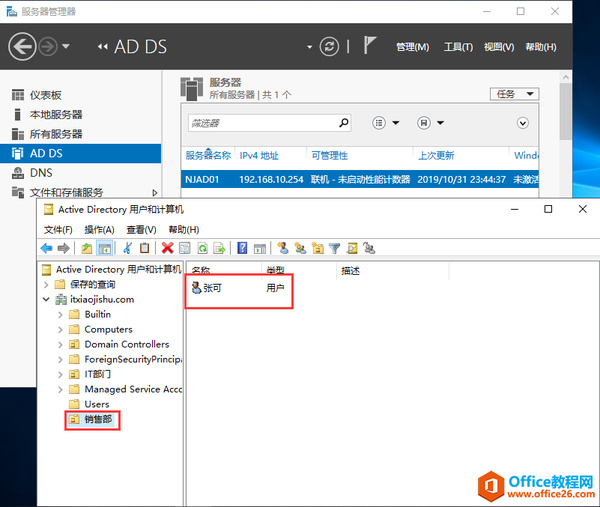Screen dimensions: 600x507
Task: Open 文件(F) menu in AD Users window
Action: point(58,230)
